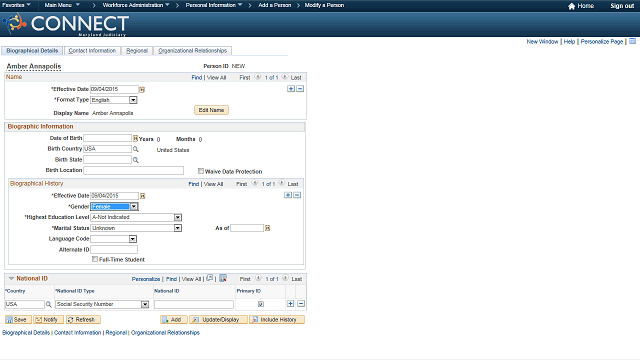Screen dimensions: 640x360
Task: Collapse the National ID section
Action: [11, 278]
